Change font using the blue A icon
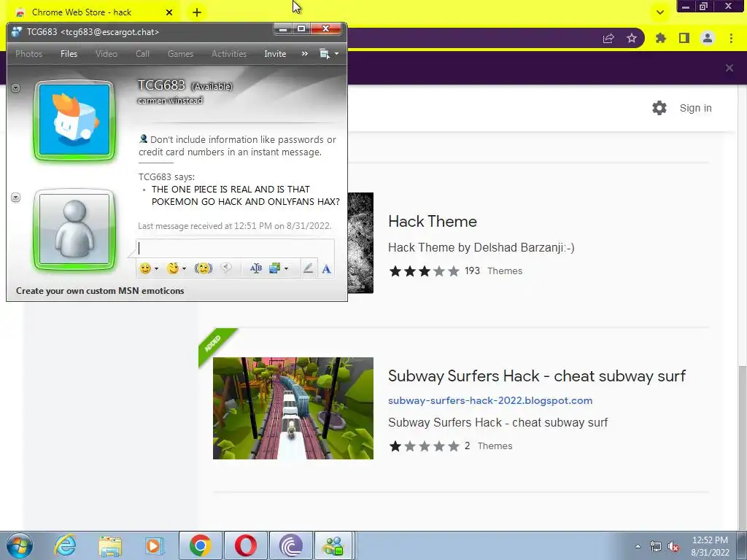The width and height of the screenshot is (747, 560). pos(326,268)
